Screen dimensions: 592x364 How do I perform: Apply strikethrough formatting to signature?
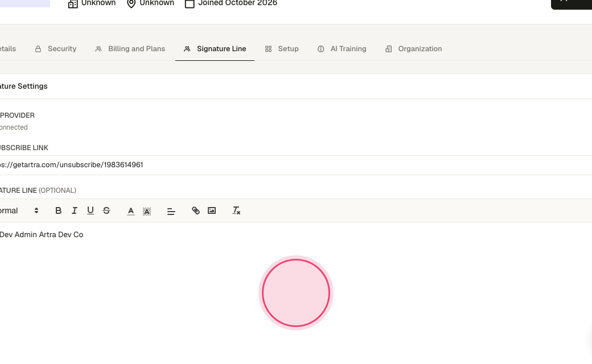(106, 210)
